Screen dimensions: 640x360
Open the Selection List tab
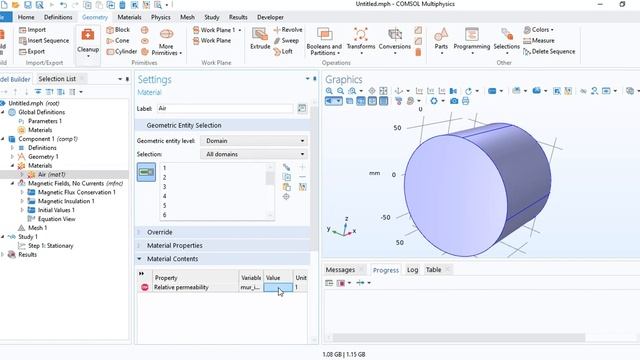point(57,79)
